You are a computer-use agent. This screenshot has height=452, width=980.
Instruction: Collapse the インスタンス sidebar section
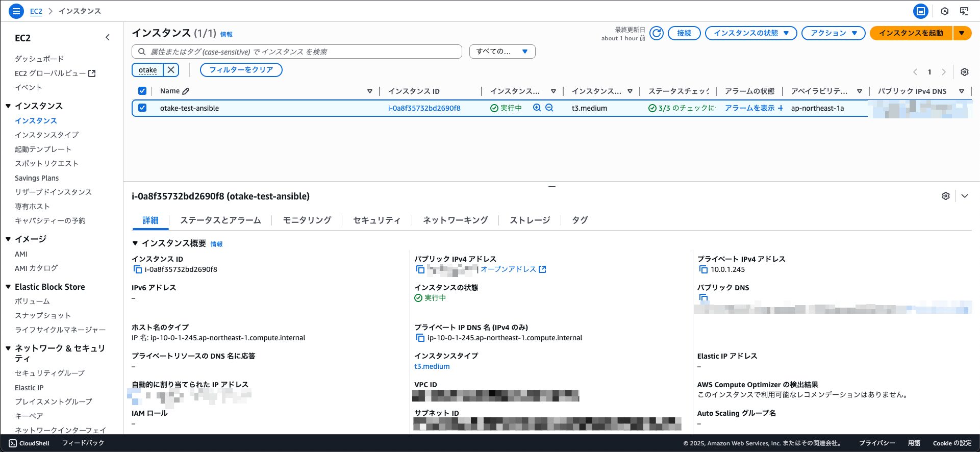8,106
